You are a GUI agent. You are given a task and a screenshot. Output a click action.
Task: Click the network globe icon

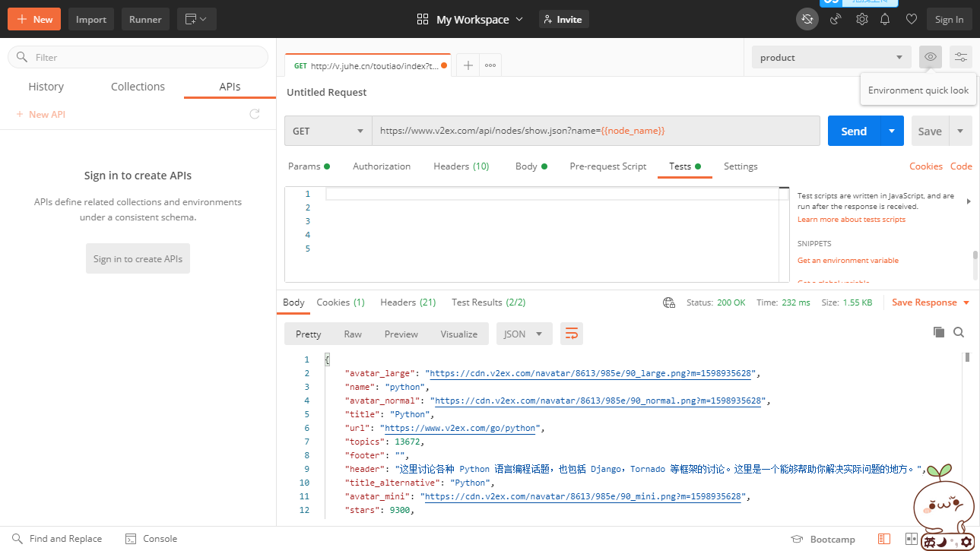pos(669,302)
